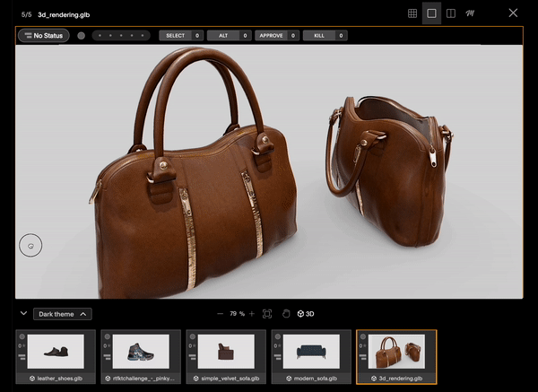Collapse the thumbnail strip with chevron
The width and height of the screenshot is (538, 392).
coord(23,313)
